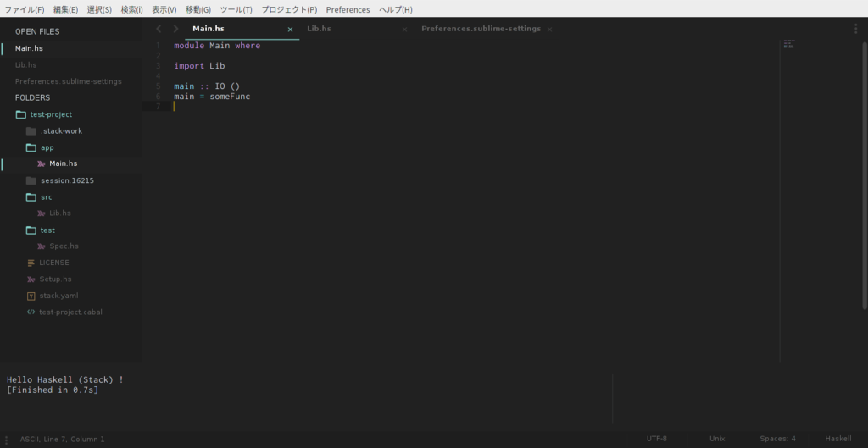The image size is (868, 448).
Task: Open Spec.hs in the test folder
Action: coord(64,246)
